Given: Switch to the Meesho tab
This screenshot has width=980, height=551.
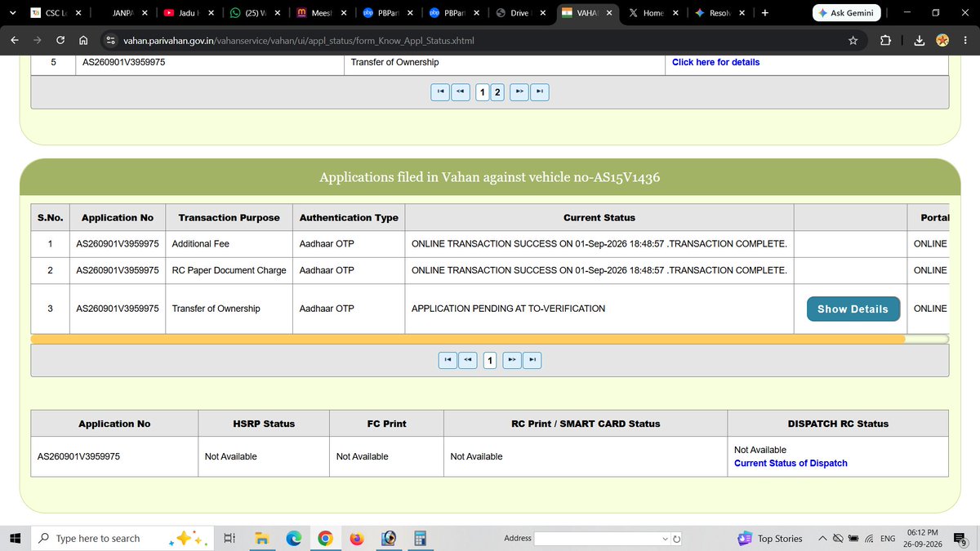Looking at the screenshot, I should [322, 13].
